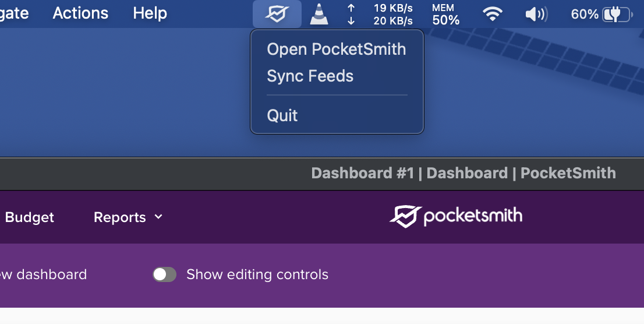Open the Help menu
Viewport: 644px width, 324px height.
click(x=150, y=13)
